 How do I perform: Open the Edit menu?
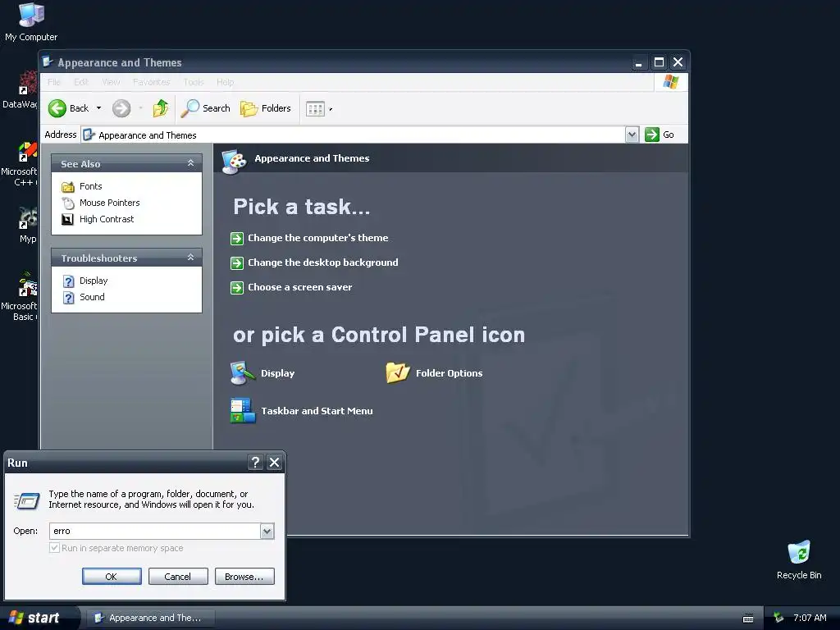[x=81, y=82]
